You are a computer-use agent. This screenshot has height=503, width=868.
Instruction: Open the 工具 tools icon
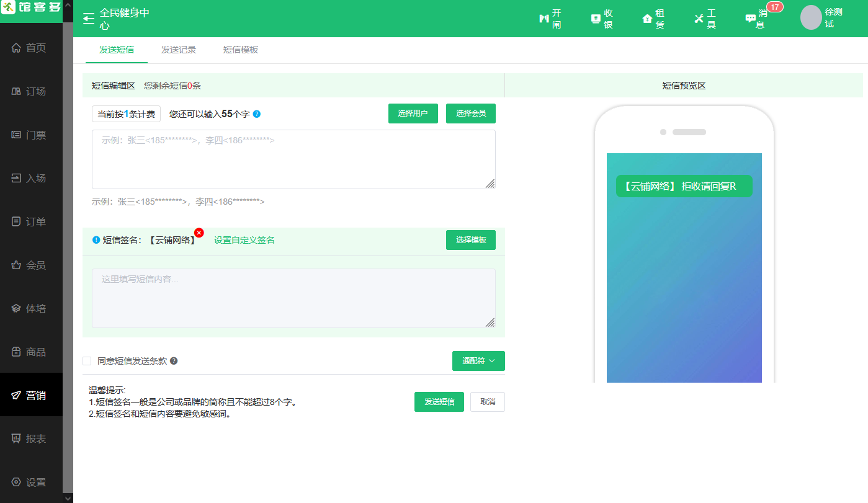[x=699, y=19]
